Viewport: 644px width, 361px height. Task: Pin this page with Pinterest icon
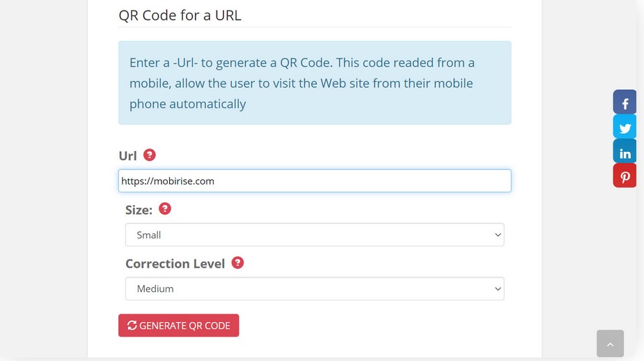coord(625,176)
